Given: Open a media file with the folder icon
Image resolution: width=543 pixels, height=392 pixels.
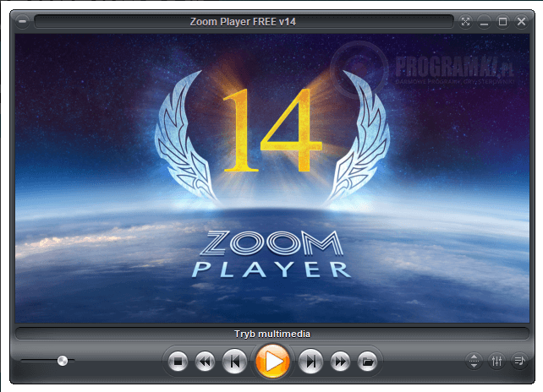Looking at the screenshot, I should 367,362.
